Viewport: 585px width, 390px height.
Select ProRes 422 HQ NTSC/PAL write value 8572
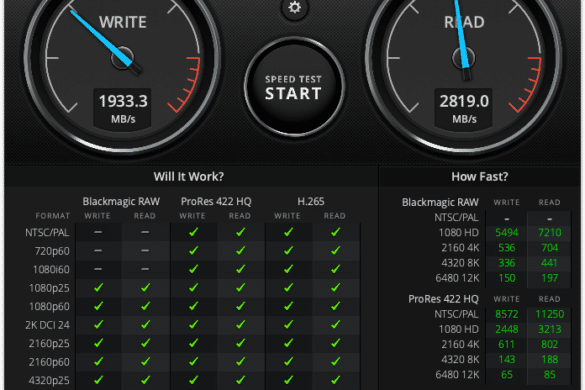click(x=507, y=314)
